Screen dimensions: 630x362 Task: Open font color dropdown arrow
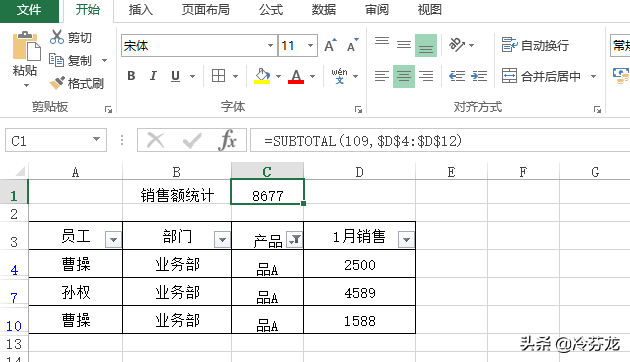(313, 76)
